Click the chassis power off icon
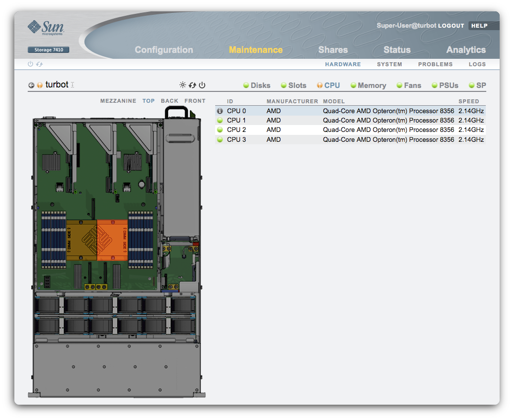The width and height of the screenshot is (512, 420). point(202,85)
